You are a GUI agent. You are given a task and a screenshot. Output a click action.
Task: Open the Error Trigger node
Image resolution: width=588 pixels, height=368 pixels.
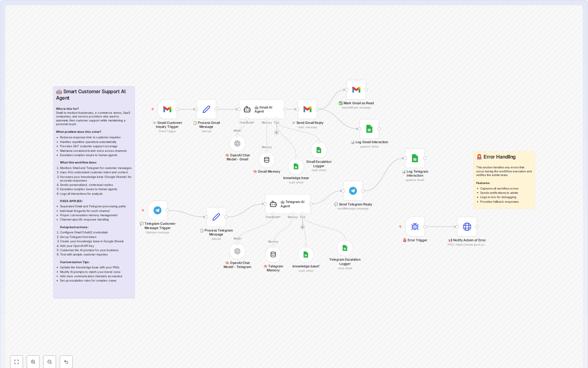pyautogui.click(x=415, y=227)
